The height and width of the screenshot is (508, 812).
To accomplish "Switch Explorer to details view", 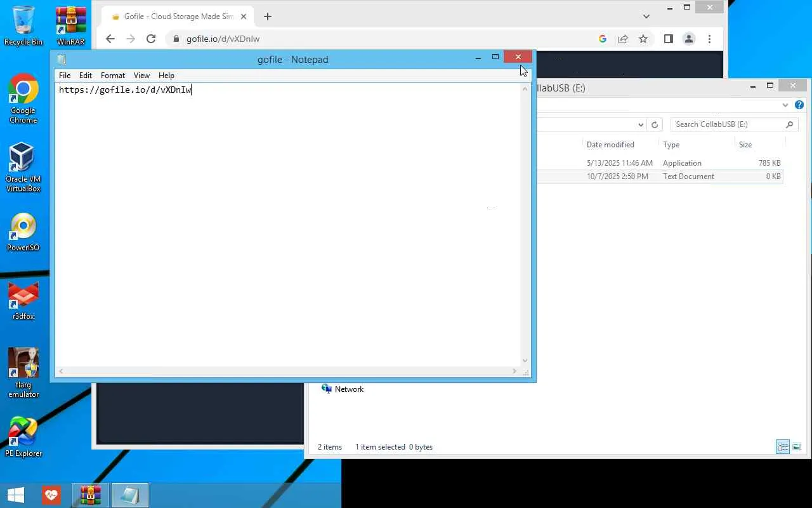I will (783, 446).
